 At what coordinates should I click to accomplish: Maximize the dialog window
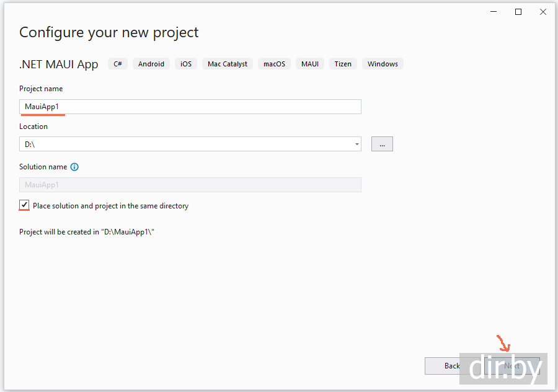(518, 12)
